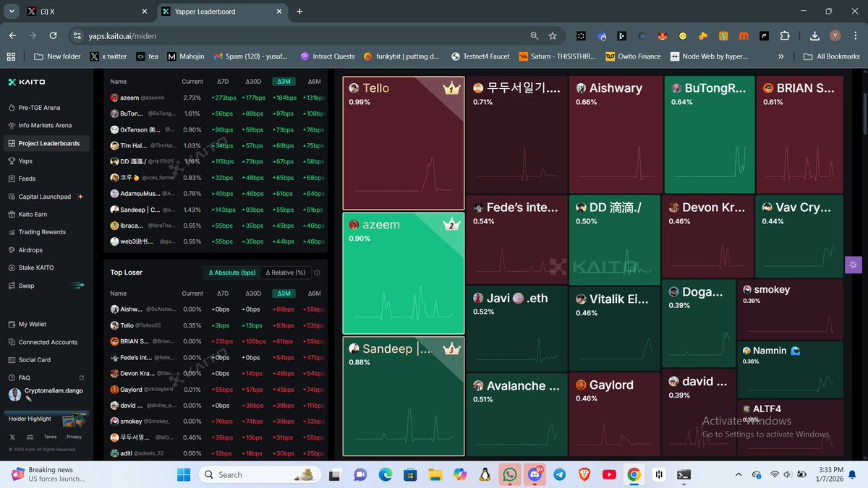This screenshot has height=488, width=868.
Task: Select the smokey row in Top Loser
Action: (216, 421)
